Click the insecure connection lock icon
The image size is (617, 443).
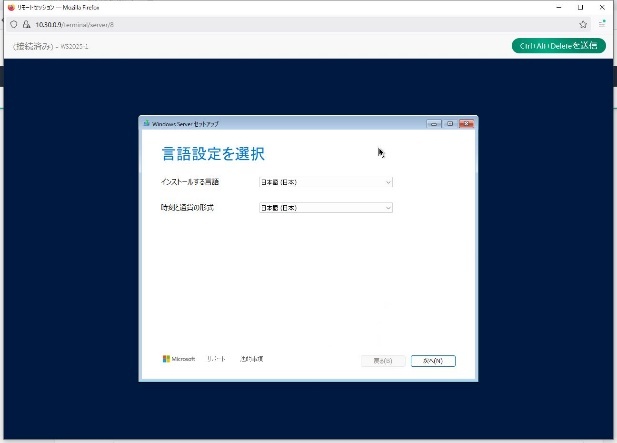pos(27,23)
